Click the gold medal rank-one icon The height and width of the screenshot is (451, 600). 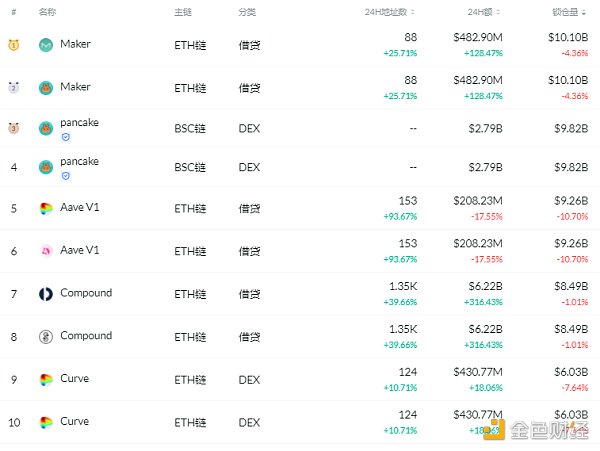(14, 45)
